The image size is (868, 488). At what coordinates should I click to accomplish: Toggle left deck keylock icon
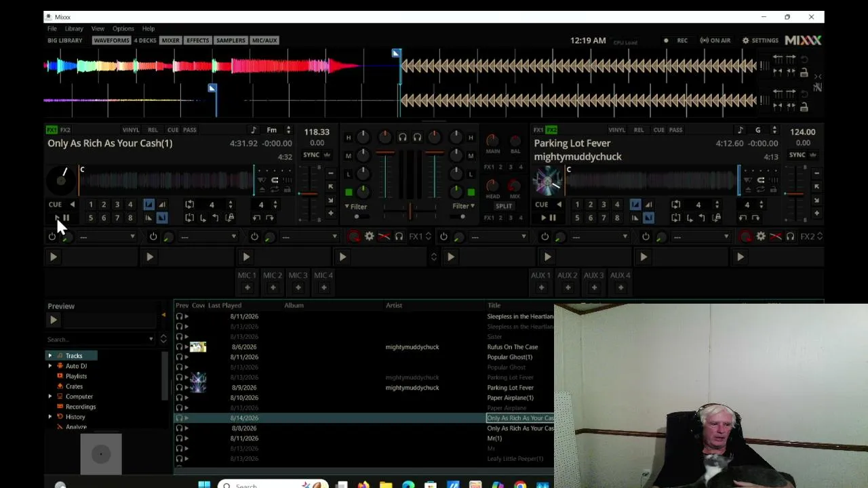(288, 190)
